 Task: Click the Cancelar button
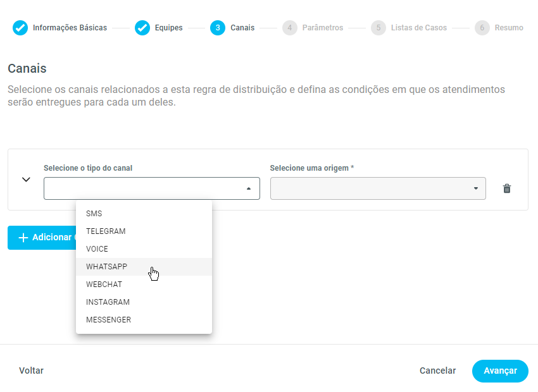point(437,371)
